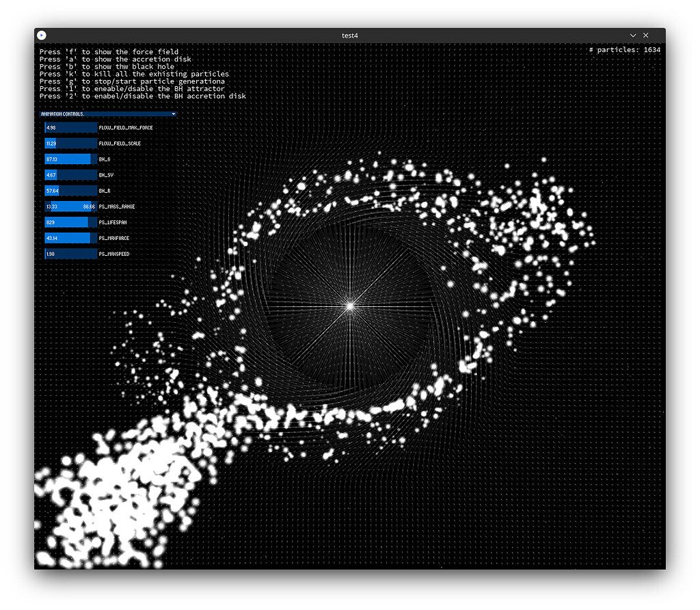Adjust the FLOW_FIELD_MAX_FORCE slider
The width and height of the screenshot is (700, 610).
(x=70, y=127)
